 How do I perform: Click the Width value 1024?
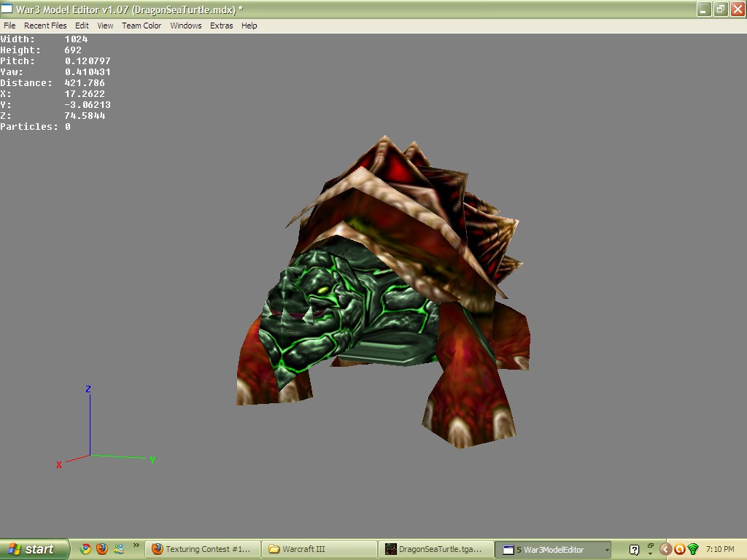[76, 39]
